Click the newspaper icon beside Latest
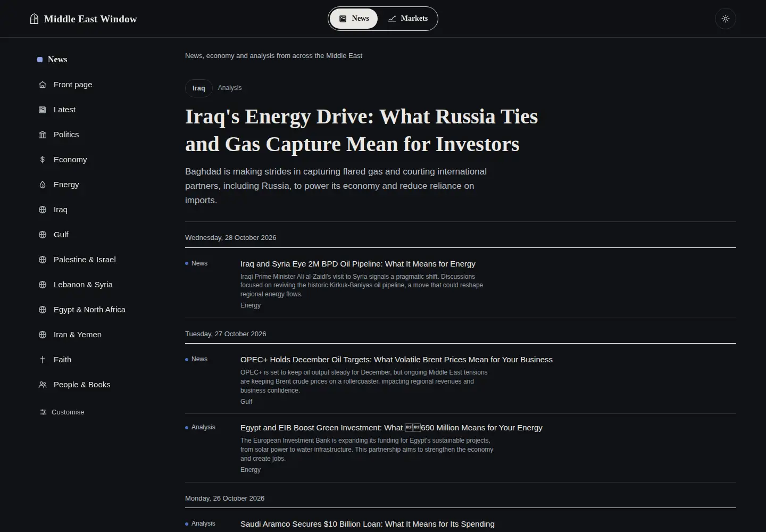This screenshot has height=532, width=766. pos(43,110)
